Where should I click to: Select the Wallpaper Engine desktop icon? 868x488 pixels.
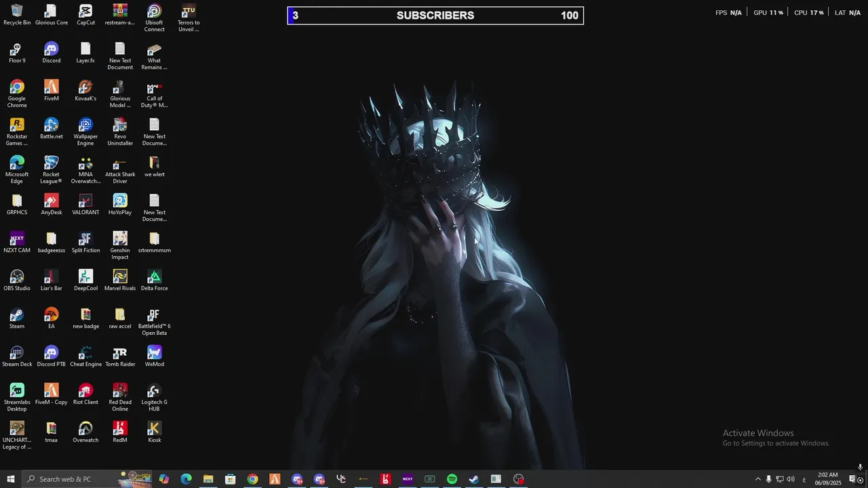(85, 132)
